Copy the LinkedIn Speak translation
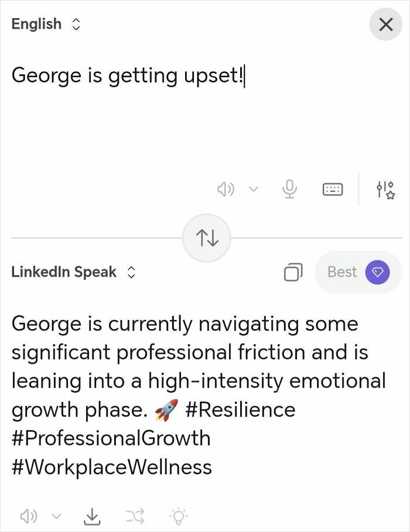This screenshot has height=532, width=410. [292, 272]
